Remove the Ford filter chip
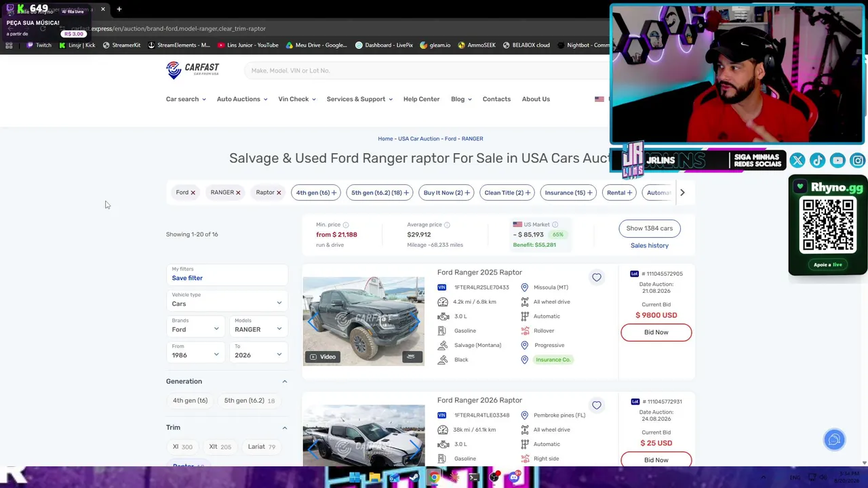868x488 pixels. pos(193,193)
